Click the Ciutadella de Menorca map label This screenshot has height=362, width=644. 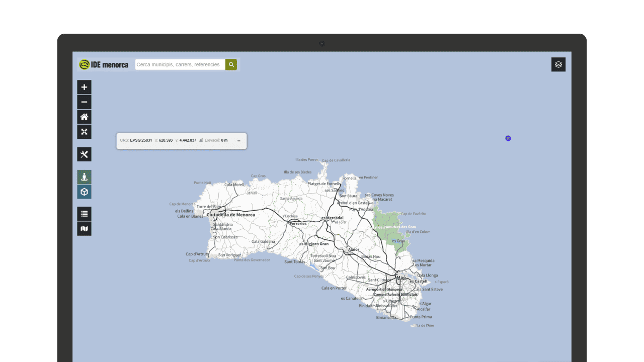231,215
